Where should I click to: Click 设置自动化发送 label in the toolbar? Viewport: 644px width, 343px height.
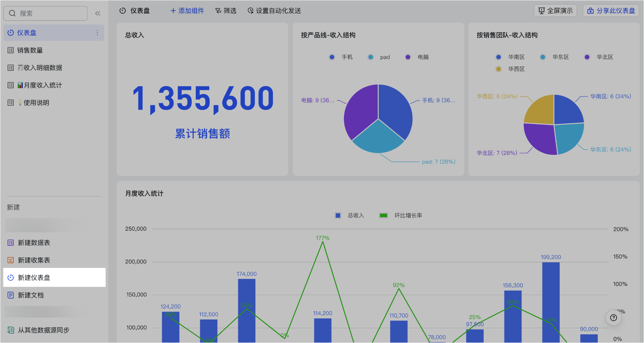278,11
